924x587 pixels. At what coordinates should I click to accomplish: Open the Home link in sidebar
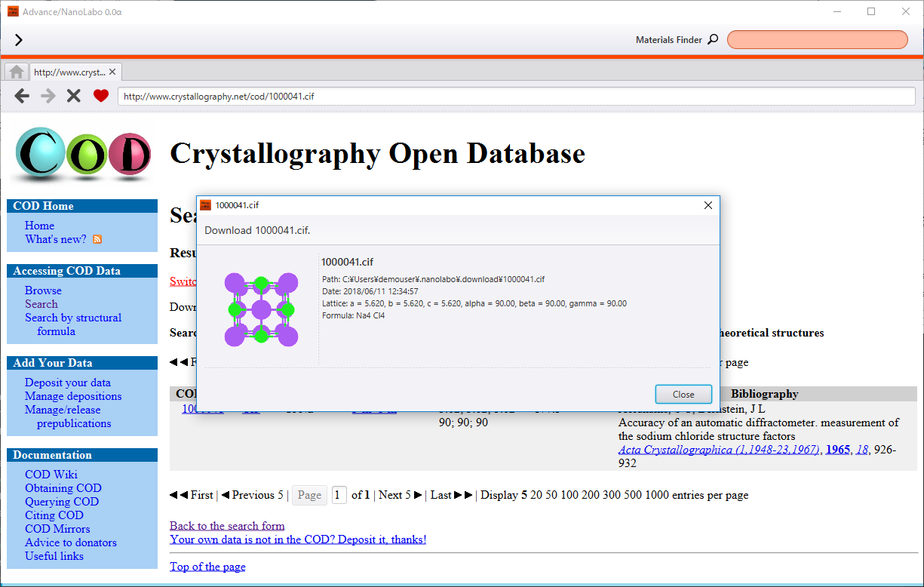pos(39,226)
